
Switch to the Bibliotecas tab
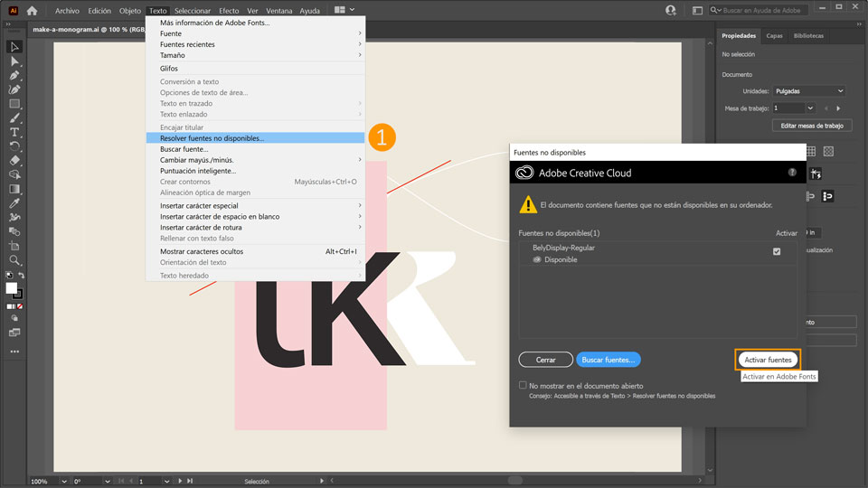click(x=808, y=36)
